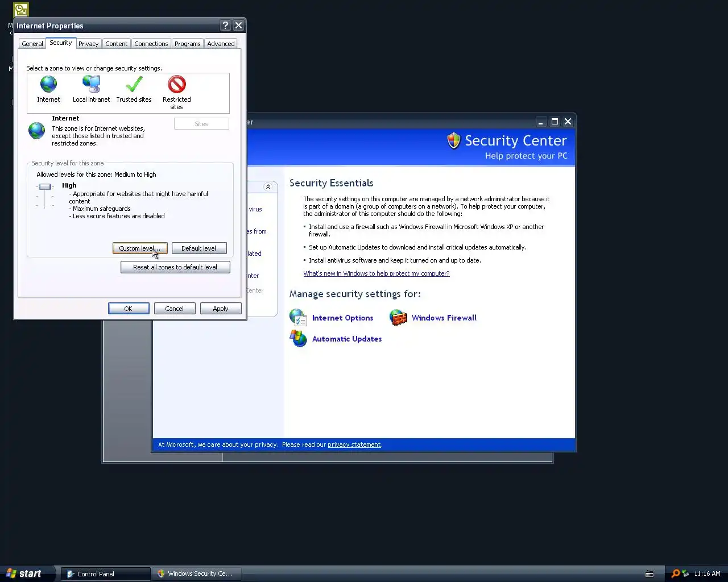Screen dimensions: 728x582
Task: Open the Privacy tab
Action: pyautogui.click(x=88, y=44)
